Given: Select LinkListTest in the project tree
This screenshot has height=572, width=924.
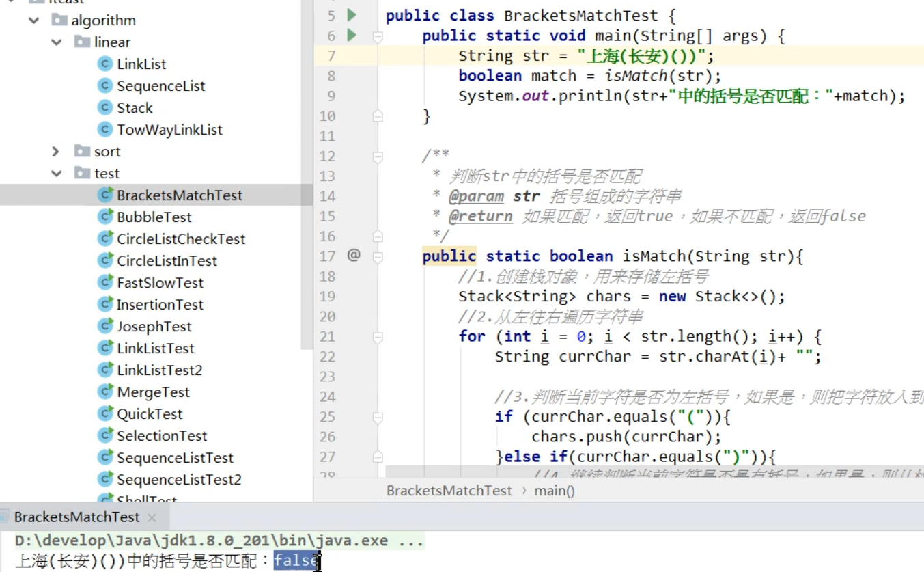Looking at the screenshot, I should 156,348.
